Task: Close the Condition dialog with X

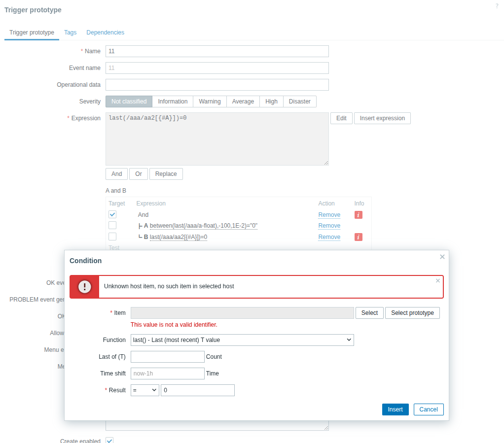Action: click(x=442, y=257)
